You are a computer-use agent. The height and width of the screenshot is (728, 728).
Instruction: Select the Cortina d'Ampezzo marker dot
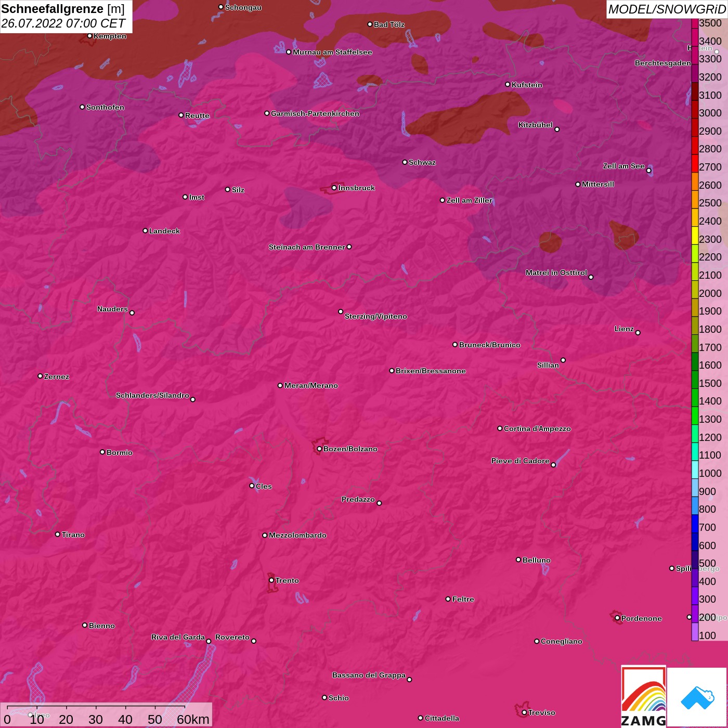(x=500, y=428)
